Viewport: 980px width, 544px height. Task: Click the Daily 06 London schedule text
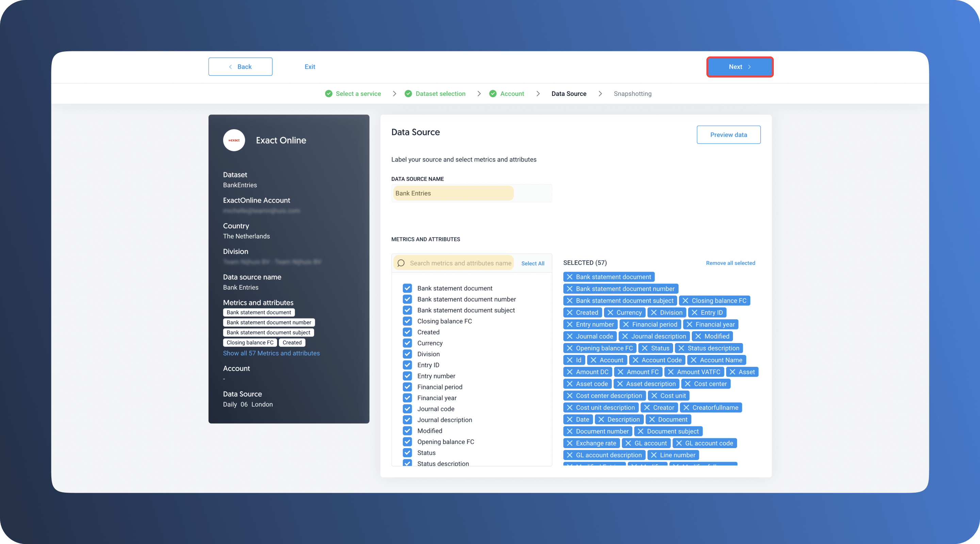[248, 404]
